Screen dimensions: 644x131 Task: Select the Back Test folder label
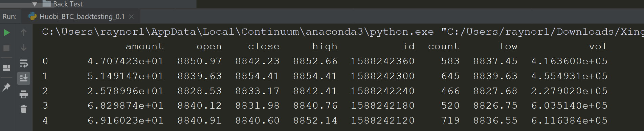coord(68,4)
